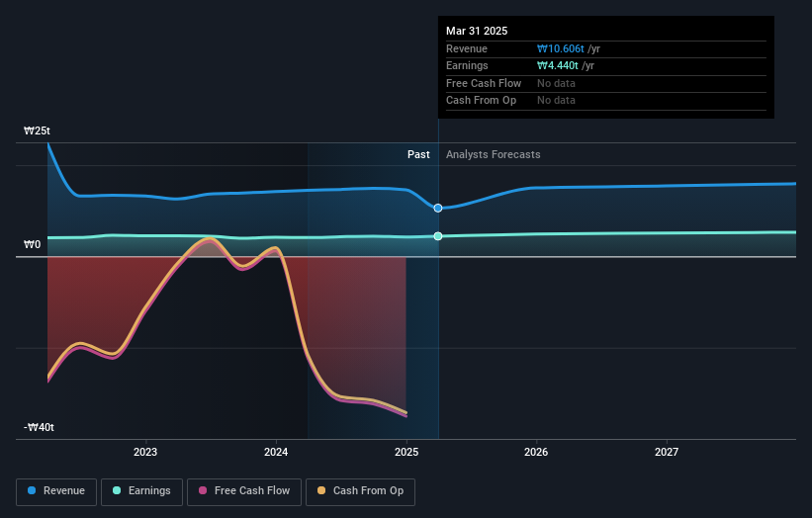Toggle the Free Cash Flow legend button
812x518 pixels.
tap(244, 491)
